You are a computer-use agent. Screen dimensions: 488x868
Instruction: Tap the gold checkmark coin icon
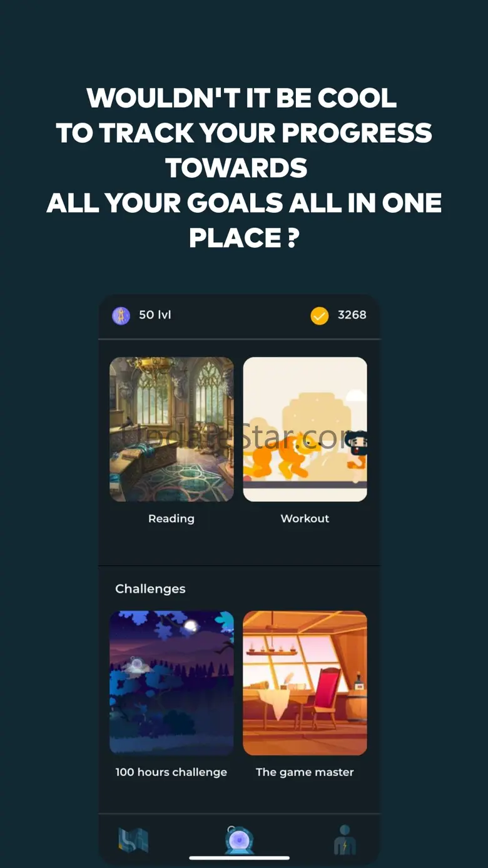[320, 315]
